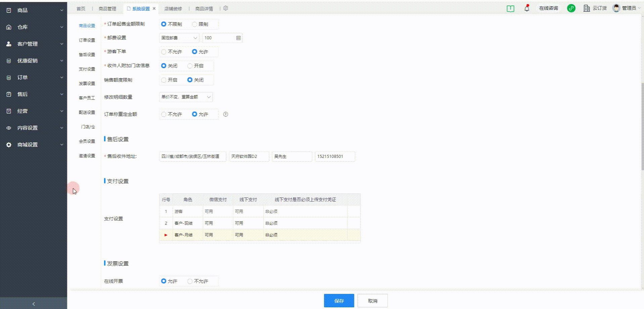Expand the 优惠促销 menu chevron
The height and width of the screenshot is (309, 644).
click(62, 61)
